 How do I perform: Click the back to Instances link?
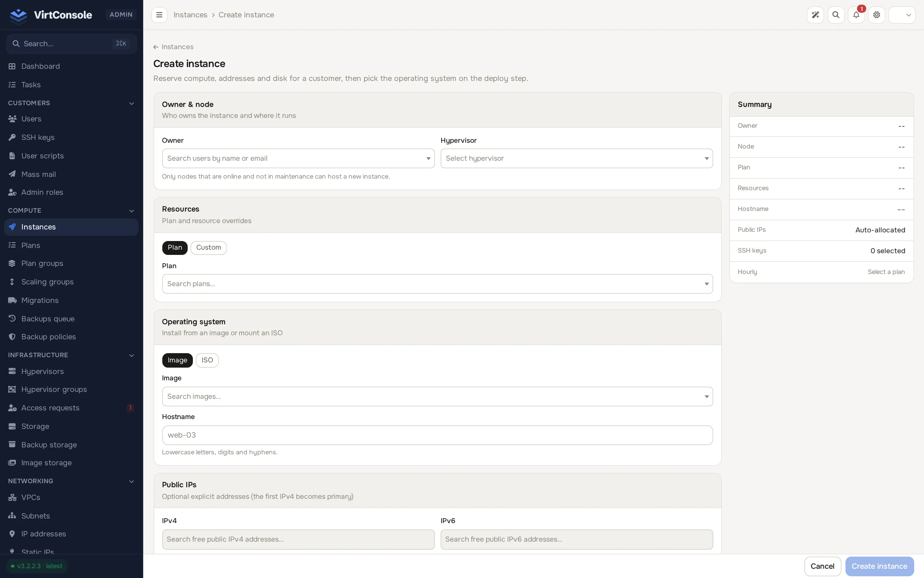pos(173,47)
